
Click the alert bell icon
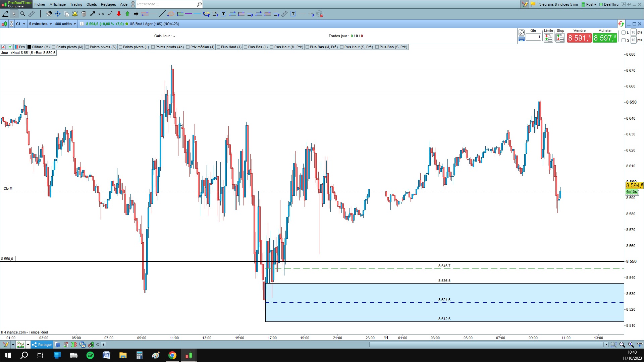coord(75,14)
